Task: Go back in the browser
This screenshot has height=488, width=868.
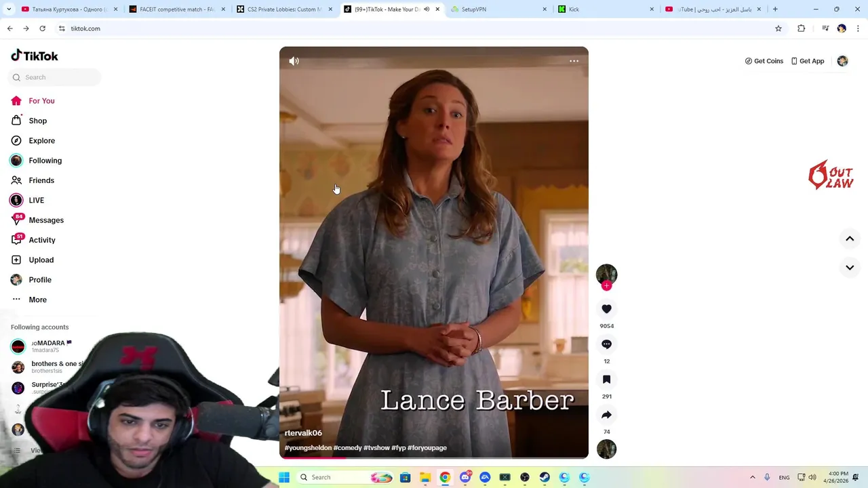Action: [10, 28]
